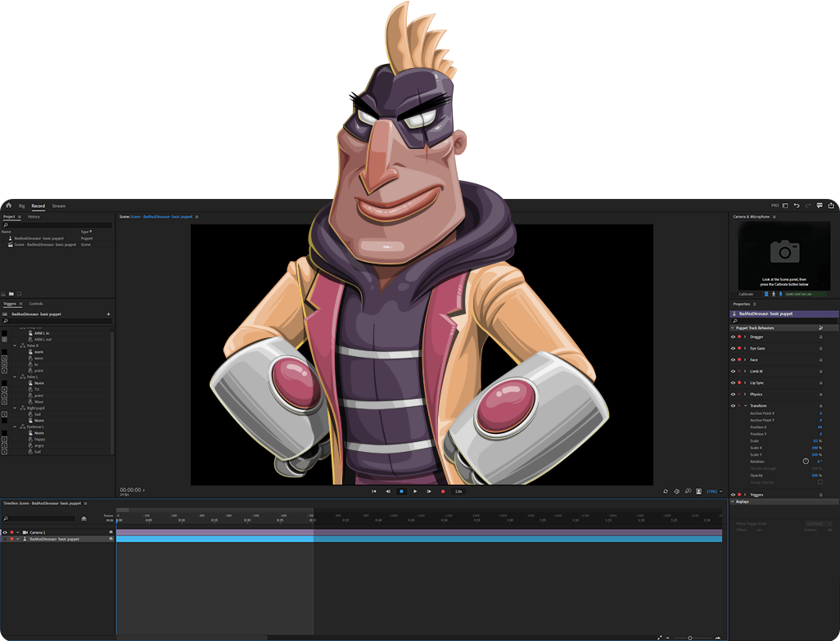The width and height of the screenshot is (840, 641).
Task: Arm the Lip Sync behavior for recording
Action: pyautogui.click(x=739, y=382)
